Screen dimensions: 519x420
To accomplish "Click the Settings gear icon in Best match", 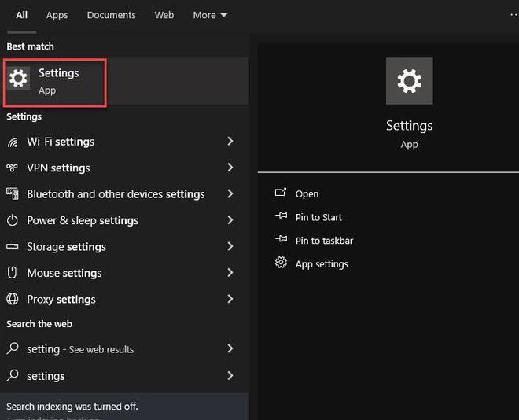I will pyautogui.click(x=18, y=78).
